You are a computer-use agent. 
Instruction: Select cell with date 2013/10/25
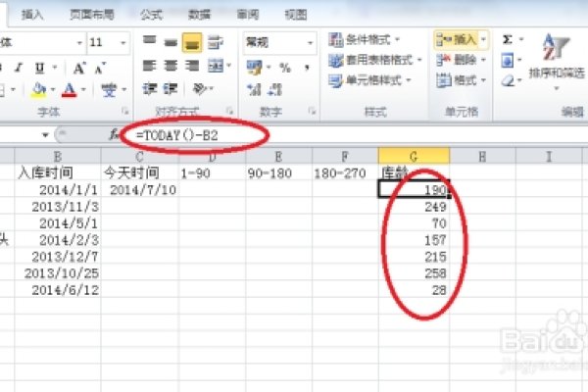pyautogui.click(x=58, y=273)
